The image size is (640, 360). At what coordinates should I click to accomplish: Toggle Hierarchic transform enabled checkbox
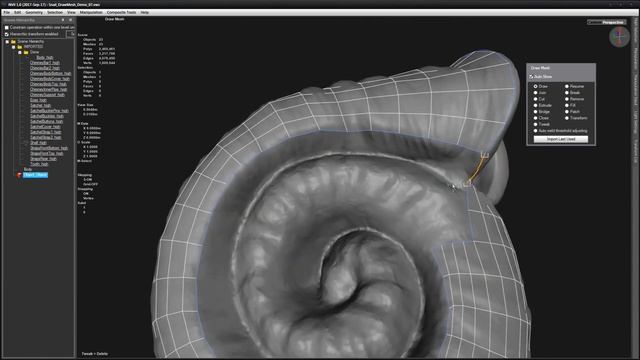coord(7,34)
